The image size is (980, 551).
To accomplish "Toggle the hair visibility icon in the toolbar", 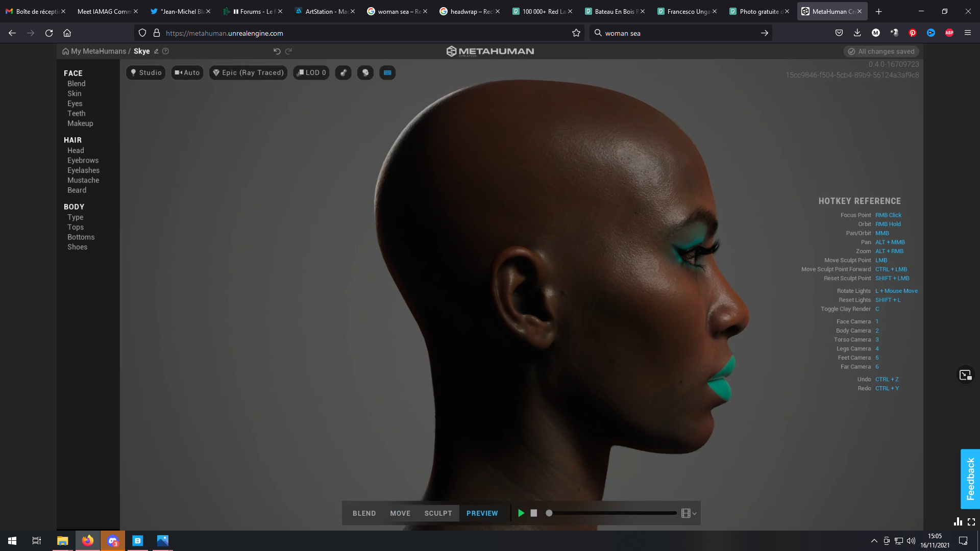I will (x=344, y=72).
